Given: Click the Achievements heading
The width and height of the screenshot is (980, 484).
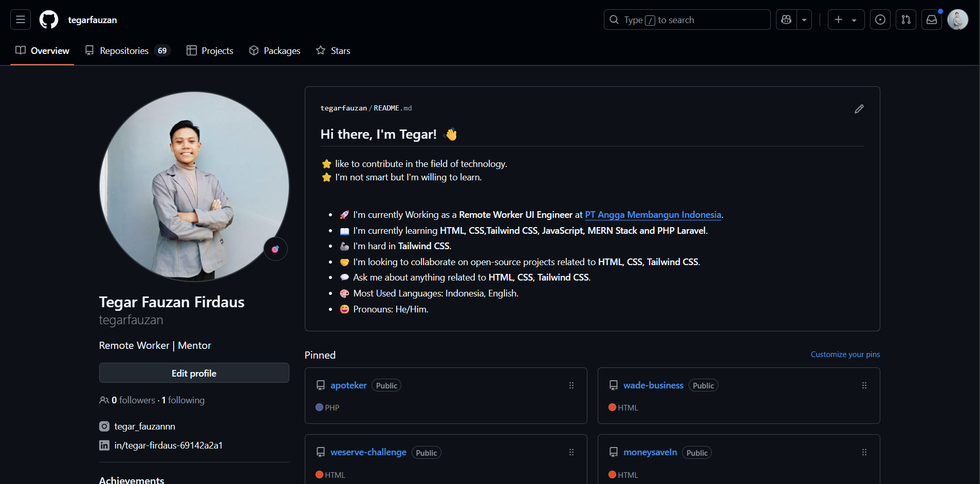Looking at the screenshot, I should (x=132, y=480).
